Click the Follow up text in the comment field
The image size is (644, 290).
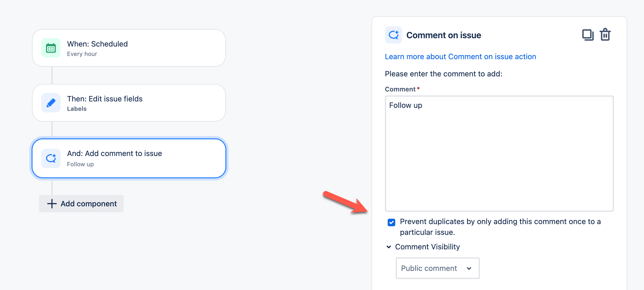point(405,105)
